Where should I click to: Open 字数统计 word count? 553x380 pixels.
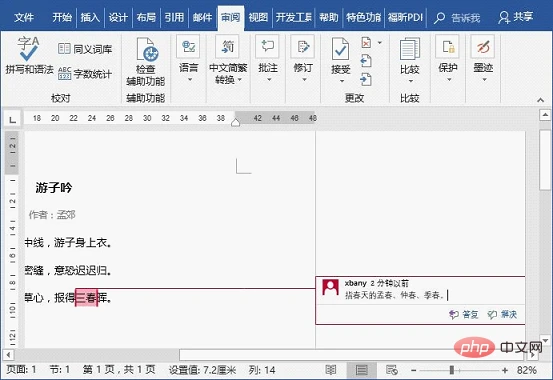point(85,74)
